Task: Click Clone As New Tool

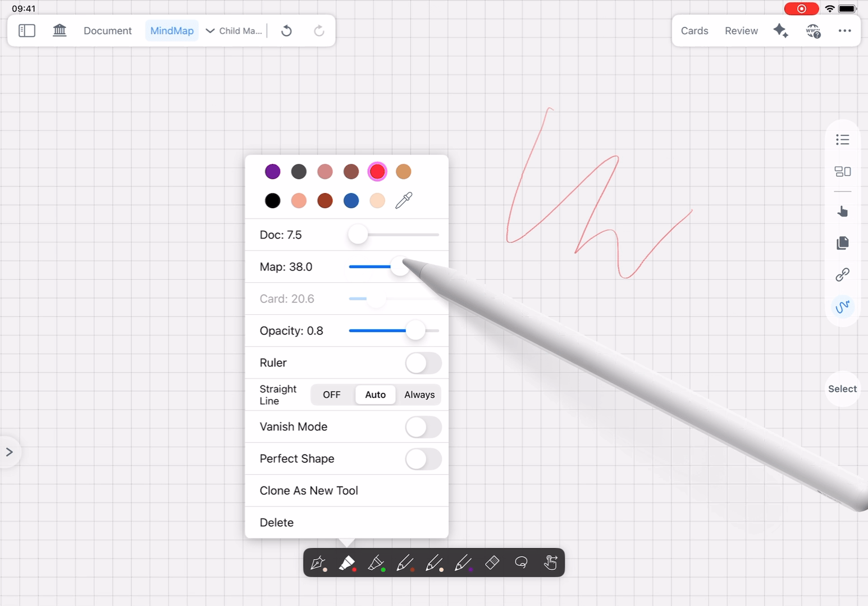Action: pos(309,490)
